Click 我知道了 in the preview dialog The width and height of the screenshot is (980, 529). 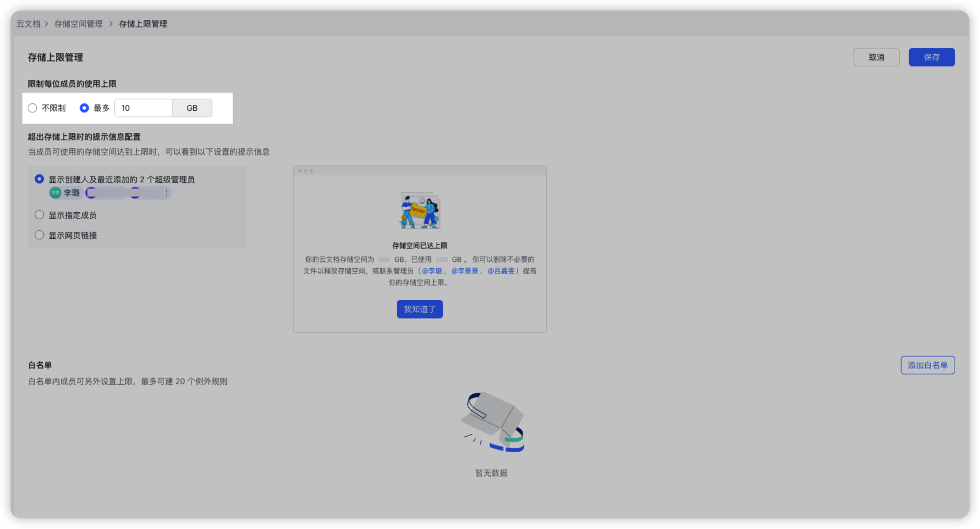tap(420, 309)
